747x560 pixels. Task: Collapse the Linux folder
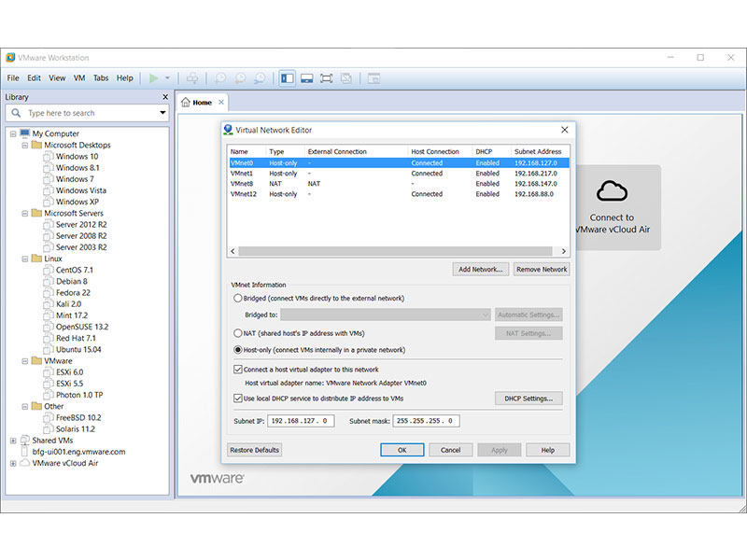[x=25, y=259]
